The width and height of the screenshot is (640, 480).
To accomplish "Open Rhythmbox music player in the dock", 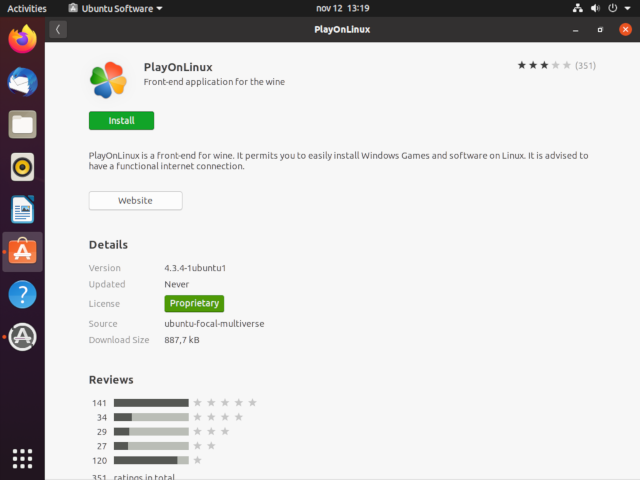I will [x=22, y=167].
